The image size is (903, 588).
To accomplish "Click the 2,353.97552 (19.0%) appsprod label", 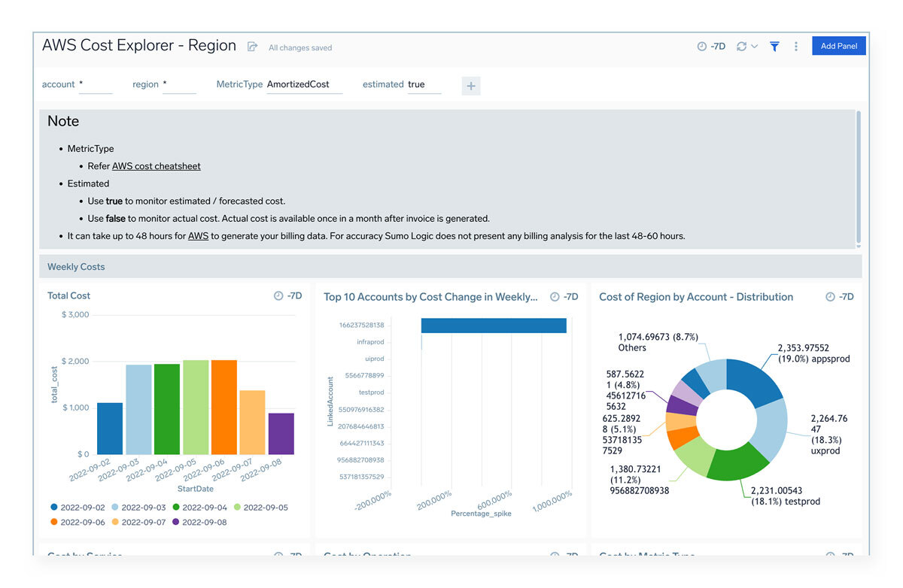I will pyautogui.click(x=813, y=353).
